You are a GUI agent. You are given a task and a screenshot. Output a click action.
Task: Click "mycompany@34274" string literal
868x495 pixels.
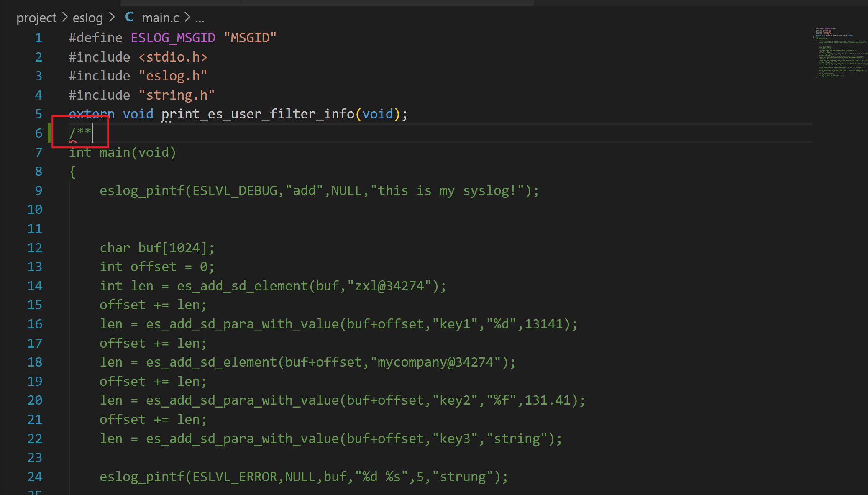tap(435, 362)
